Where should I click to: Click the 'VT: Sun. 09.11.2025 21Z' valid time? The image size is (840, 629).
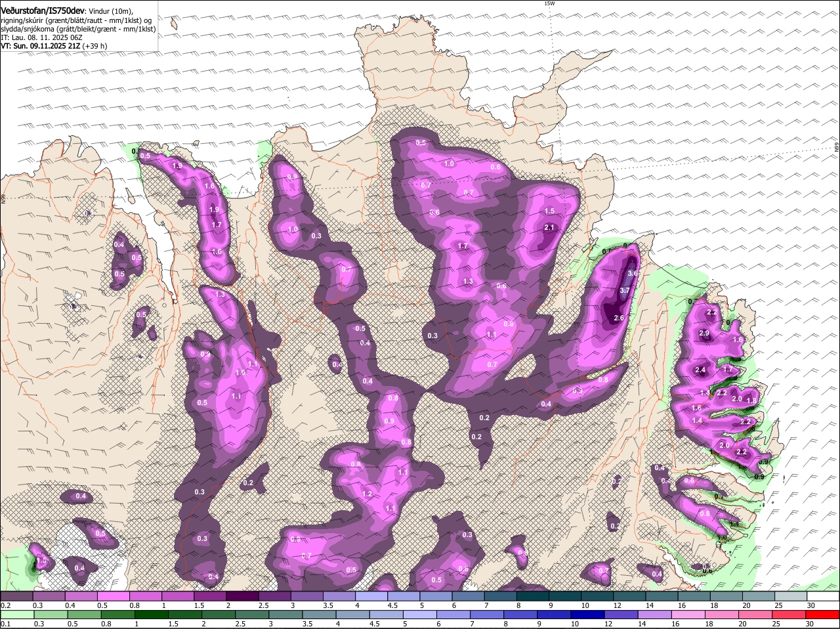click(41, 46)
